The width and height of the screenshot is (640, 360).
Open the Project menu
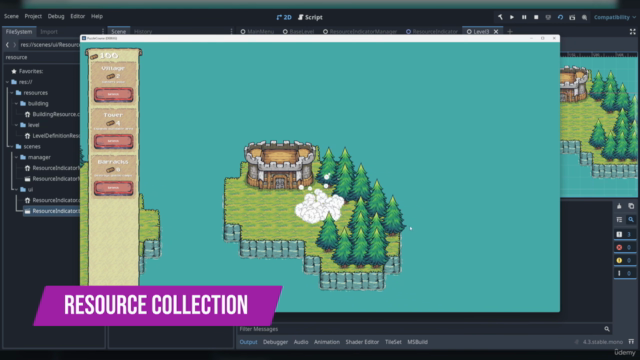33,16
